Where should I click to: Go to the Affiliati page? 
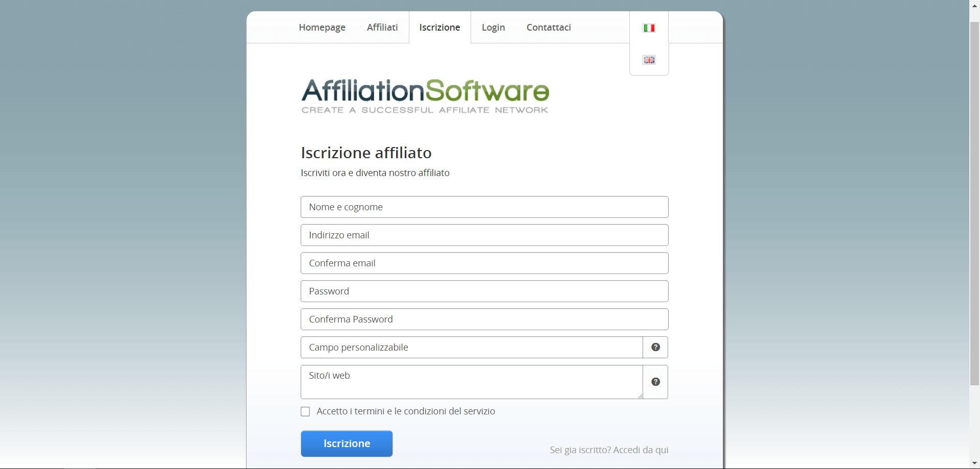click(x=382, y=28)
